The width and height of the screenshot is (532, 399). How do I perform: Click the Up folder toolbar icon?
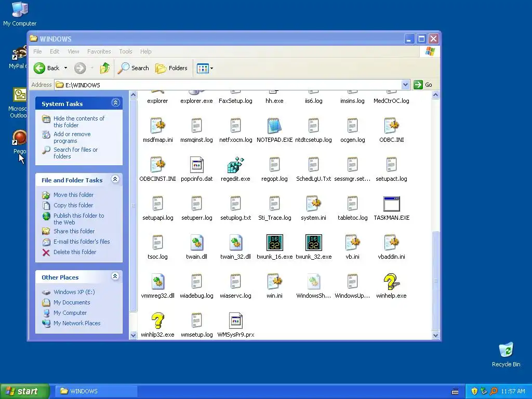(105, 68)
